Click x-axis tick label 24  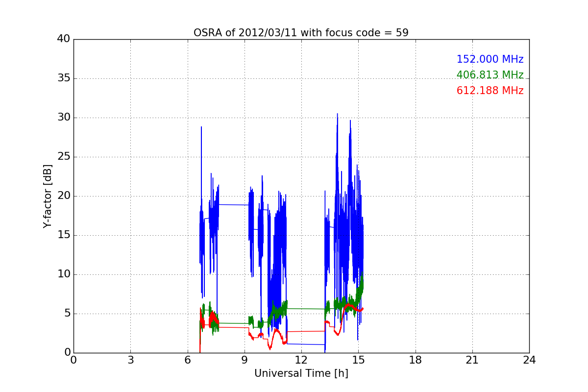click(x=529, y=360)
